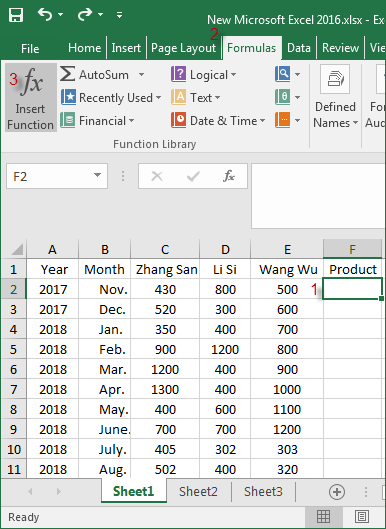The width and height of the screenshot is (386, 529).
Task: Expand the Name Box dropdown arrow
Action: (98, 175)
